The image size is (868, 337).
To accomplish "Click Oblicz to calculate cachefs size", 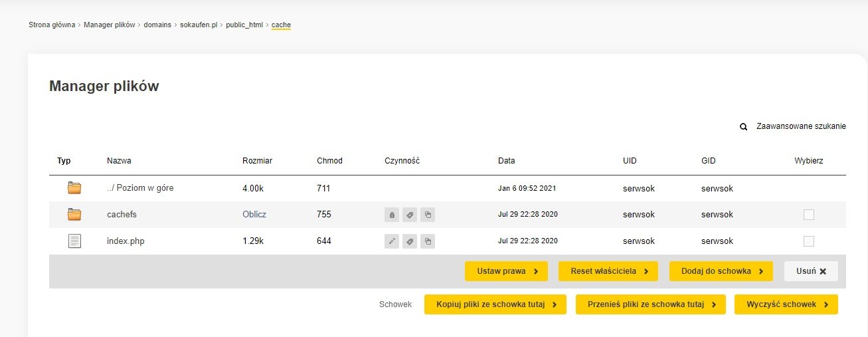I will [254, 215].
